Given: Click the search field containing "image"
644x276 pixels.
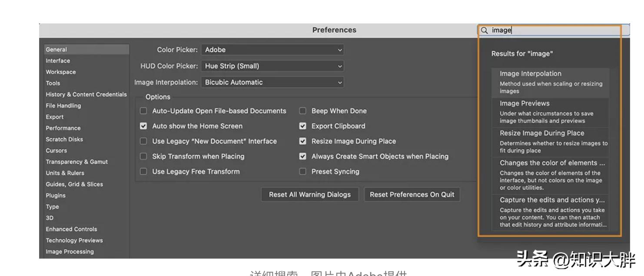Looking at the screenshot, I should [x=554, y=30].
